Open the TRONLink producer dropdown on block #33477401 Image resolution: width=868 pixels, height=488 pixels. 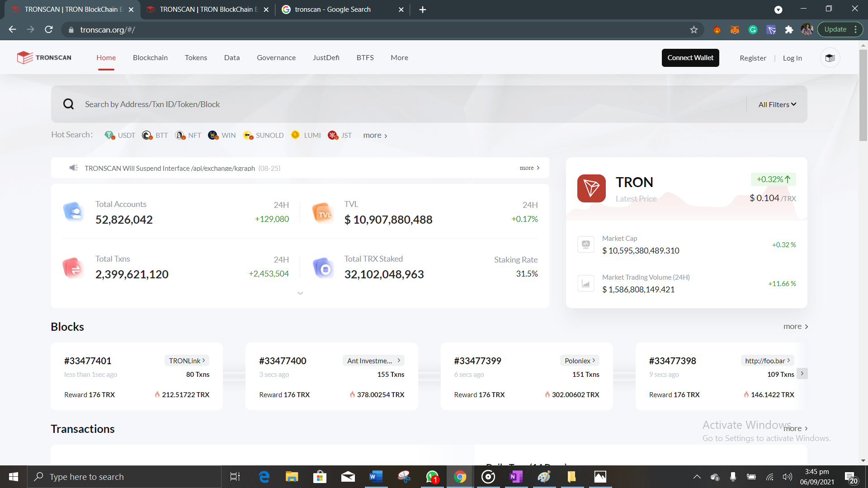tap(187, 361)
